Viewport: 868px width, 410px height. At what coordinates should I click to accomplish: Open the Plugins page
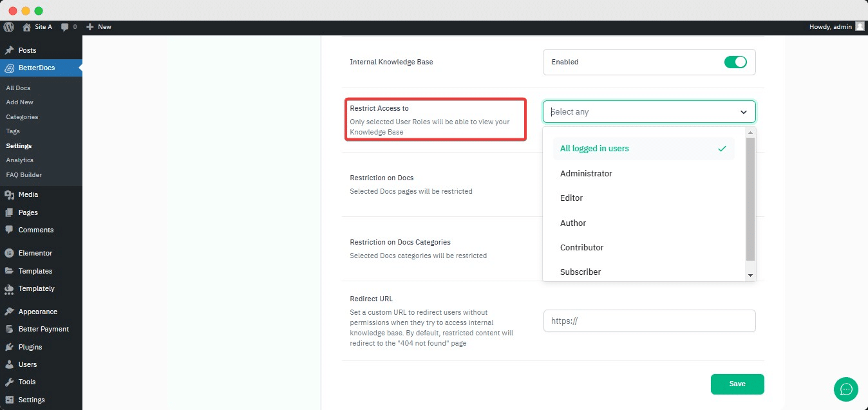click(x=28, y=346)
